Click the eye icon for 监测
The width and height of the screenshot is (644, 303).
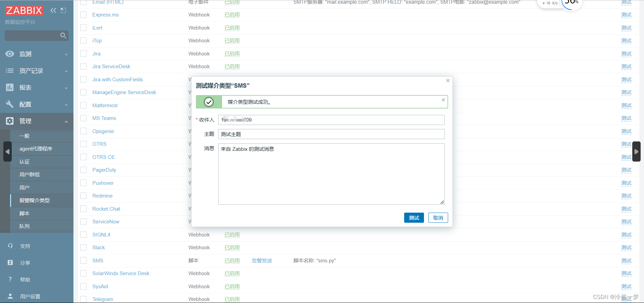(x=10, y=54)
